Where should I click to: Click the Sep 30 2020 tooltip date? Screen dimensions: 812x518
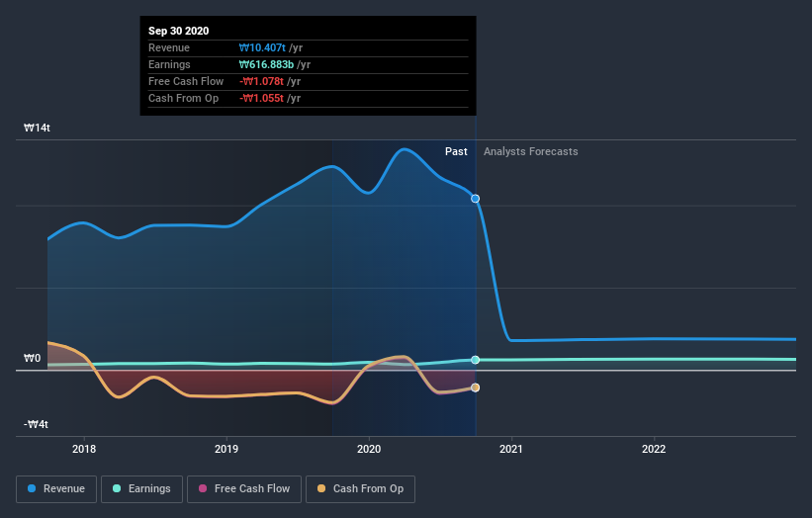tap(179, 31)
